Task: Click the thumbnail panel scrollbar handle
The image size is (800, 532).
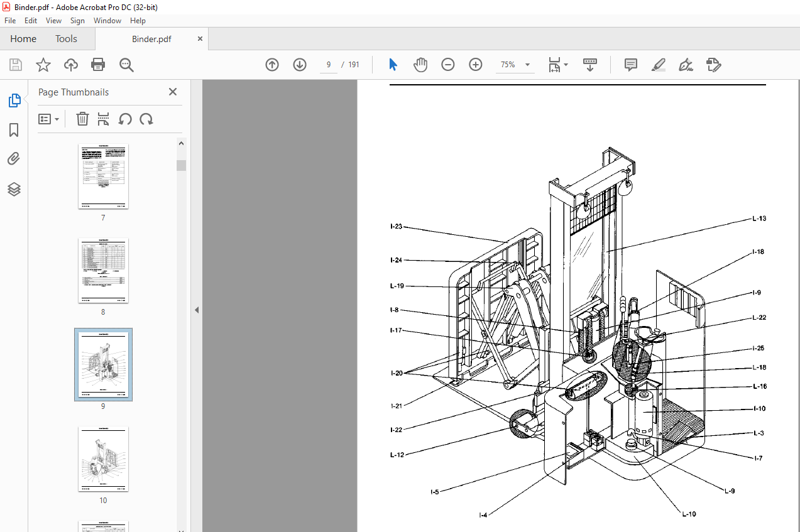Action: click(x=181, y=165)
